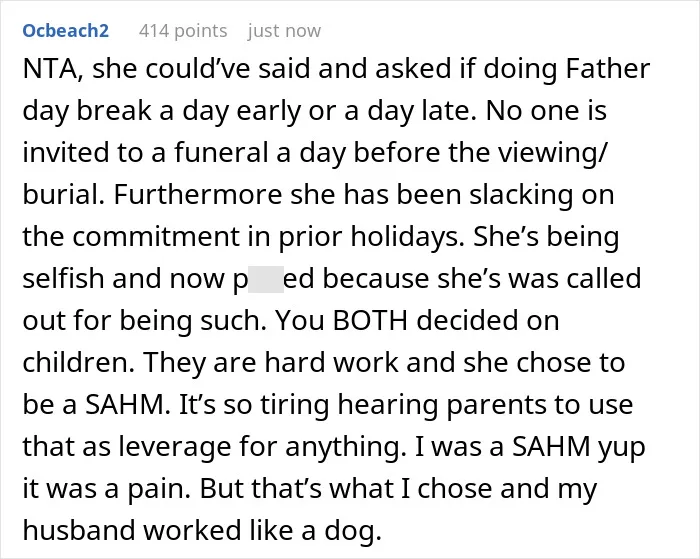700x559 pixels.
Task: Click the gray censored block in 'p…ed'
Action: click(266, 280)
